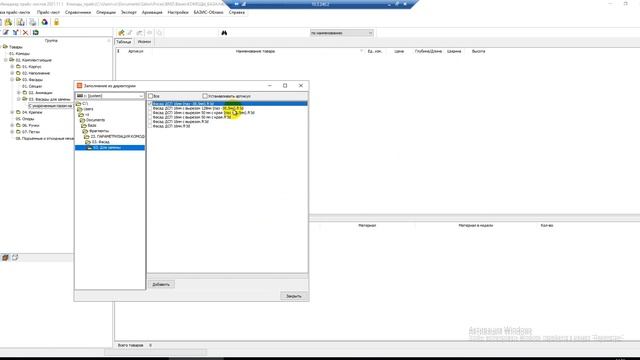Select the Фрагменты folder in dialog tree

coord(99,131)
